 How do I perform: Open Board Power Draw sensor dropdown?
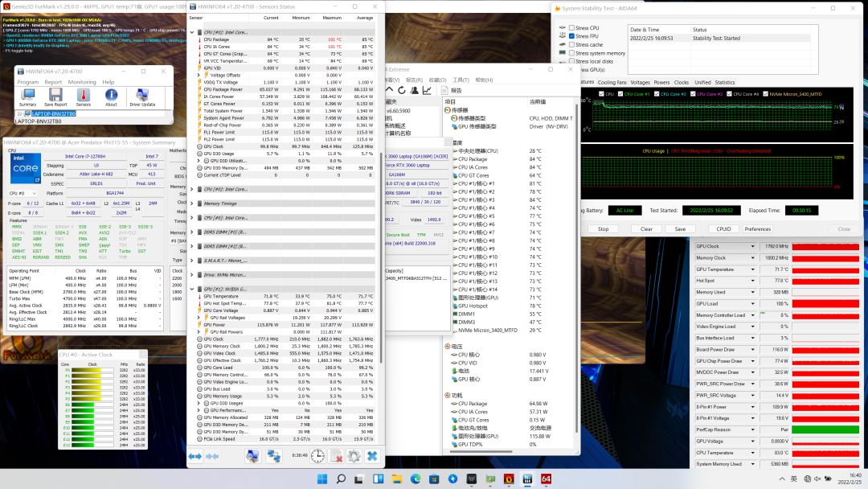(753, 349)
